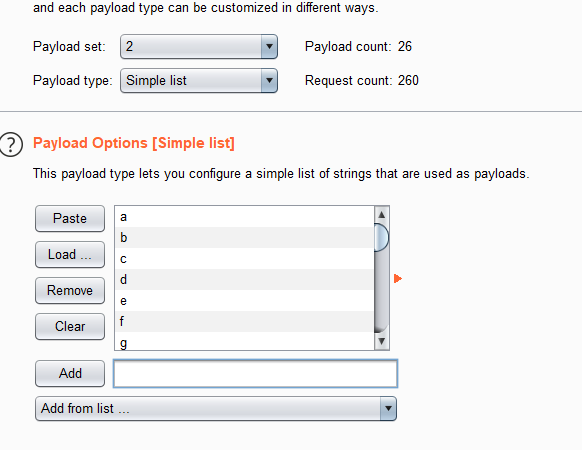Select payload item 'f' in the list

[x=244, y=322]
